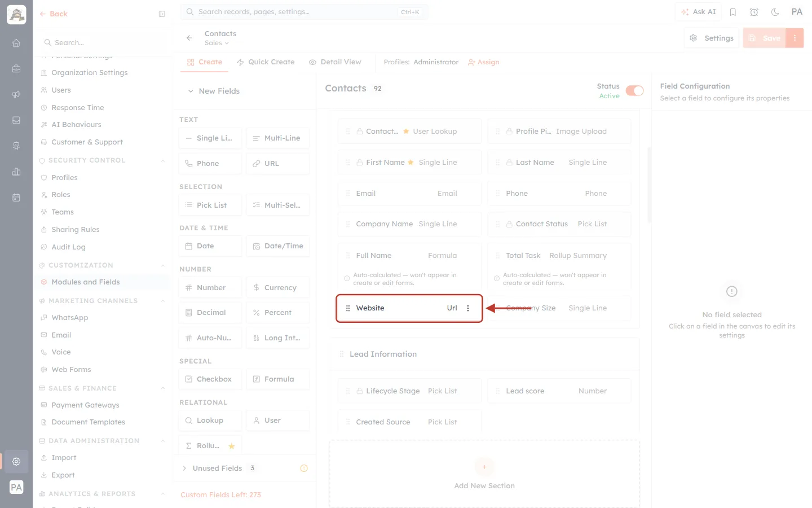Collapse the Marketing Channels group
Screen dimensions: 812x508
(163, 301)
